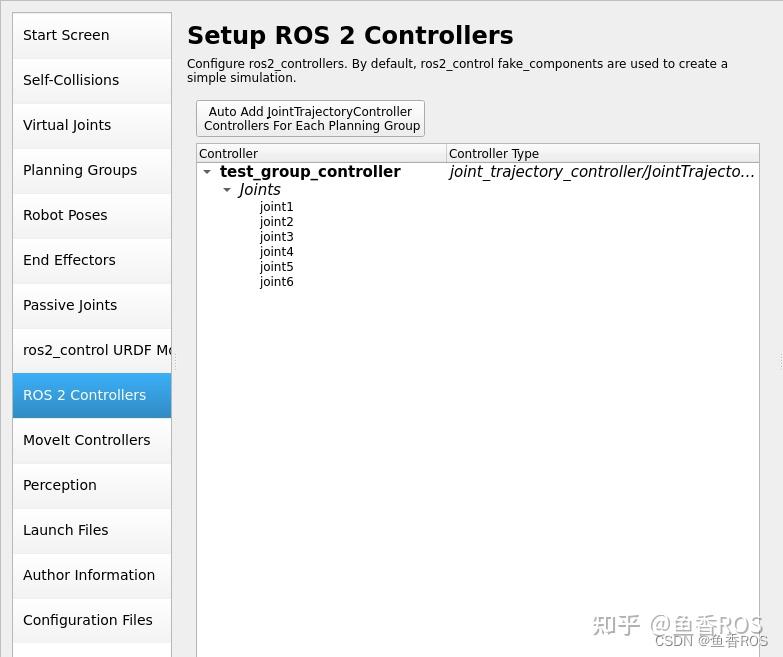The image size is (783, 657).
Task: Collapse the Joints subtree arrow
Action: point(227,190)
